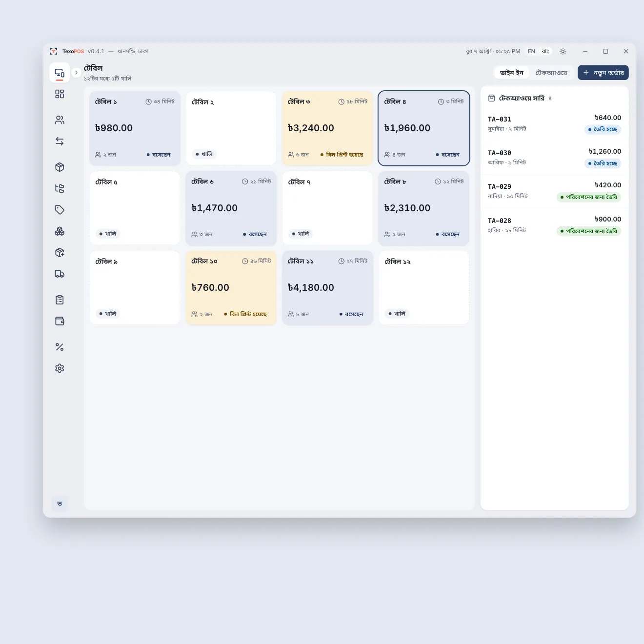Click the price tag icon in sidebar
Viewport: 644px width, 644px height.
point(60,210)
